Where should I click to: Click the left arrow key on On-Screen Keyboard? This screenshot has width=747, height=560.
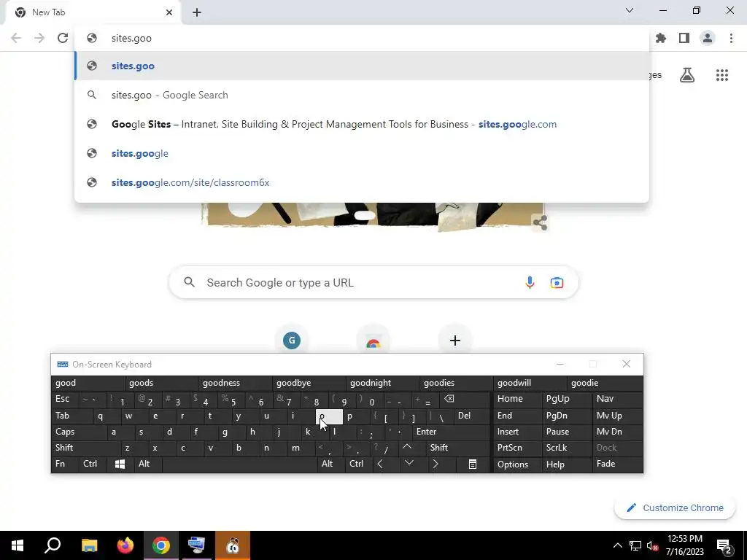(x=380, y=464)
